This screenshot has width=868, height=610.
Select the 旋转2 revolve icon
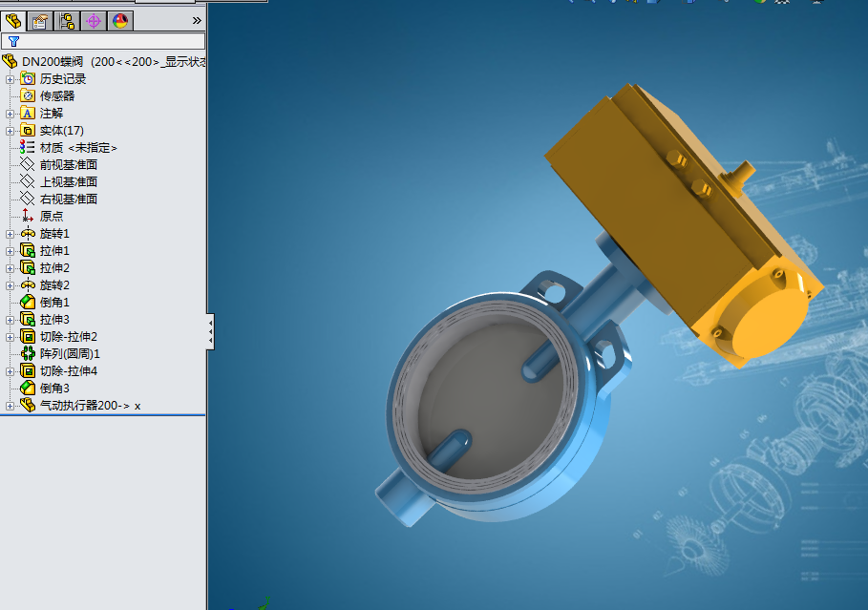(x=28, y=285)
